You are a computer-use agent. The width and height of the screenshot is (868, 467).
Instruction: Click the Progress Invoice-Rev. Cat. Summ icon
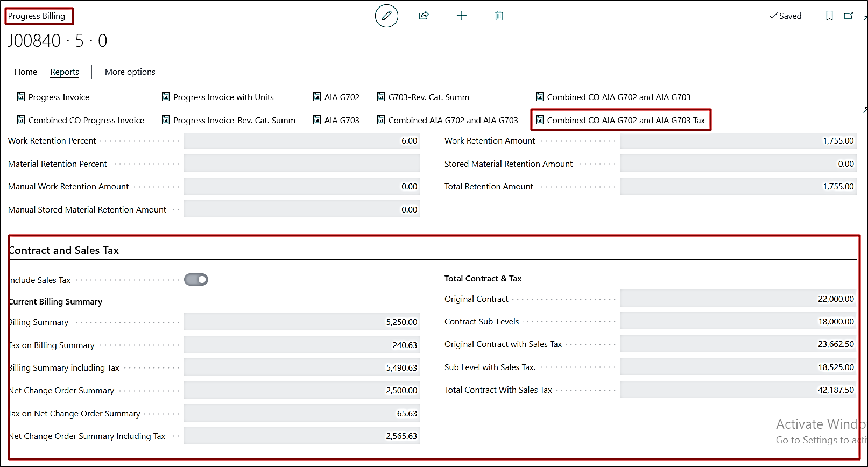pos(166,120)
